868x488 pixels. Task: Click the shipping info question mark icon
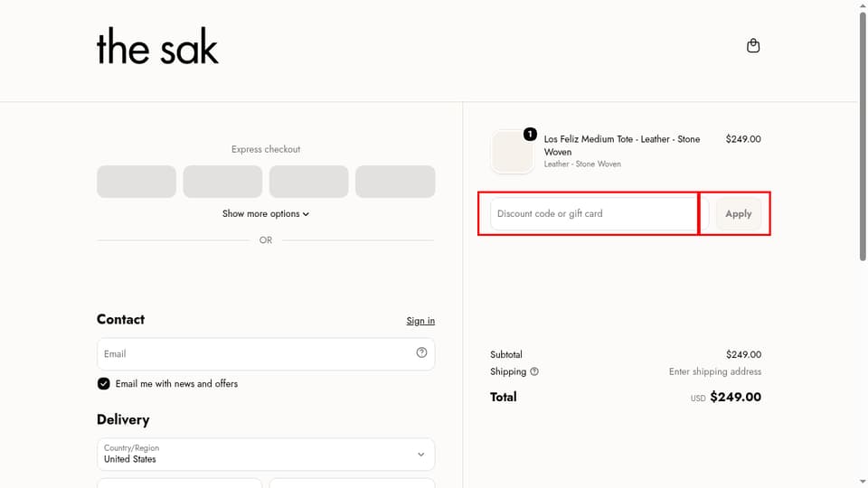[534, 371]
